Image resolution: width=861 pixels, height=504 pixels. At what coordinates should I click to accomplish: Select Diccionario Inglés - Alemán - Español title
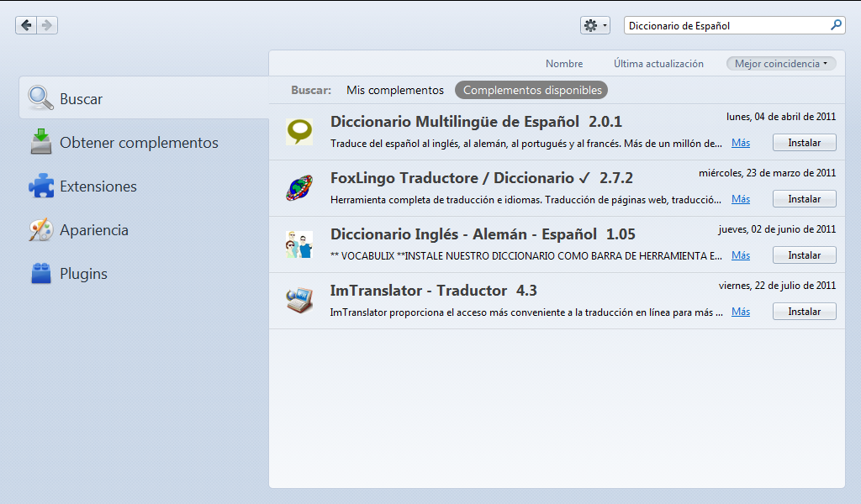point(463,234)
